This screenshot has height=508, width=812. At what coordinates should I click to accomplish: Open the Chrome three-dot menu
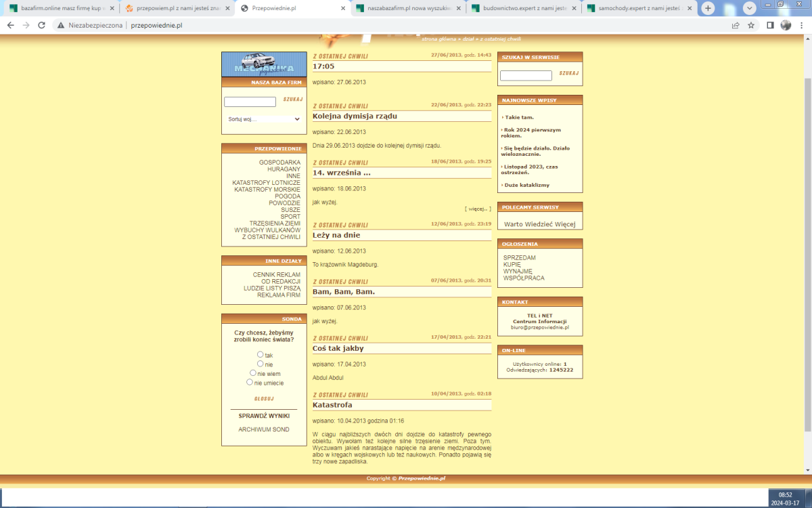pos(802,25)
